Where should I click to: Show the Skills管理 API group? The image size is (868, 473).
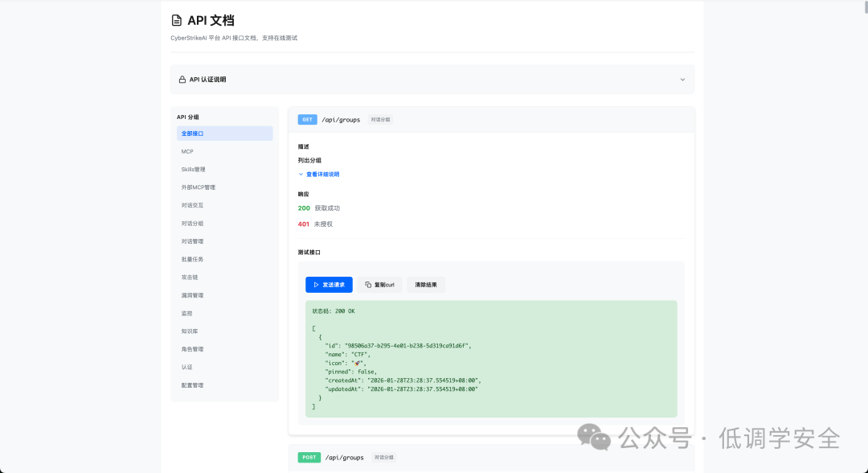[225, 170]
